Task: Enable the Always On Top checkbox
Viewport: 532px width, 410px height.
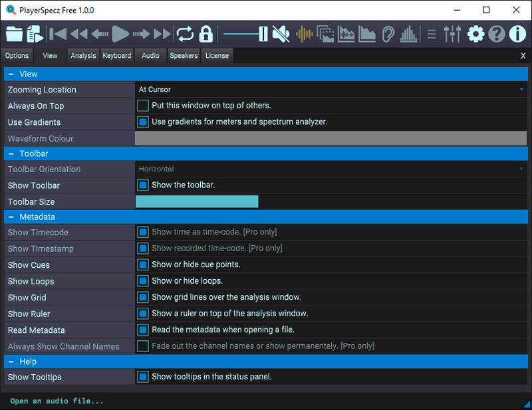Action: 142,106
